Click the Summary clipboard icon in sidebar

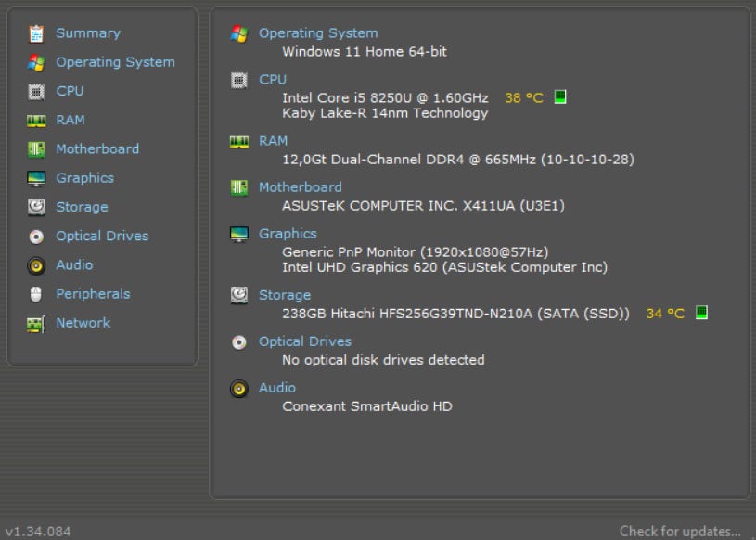pyautogui.click(x=36, y=33)
